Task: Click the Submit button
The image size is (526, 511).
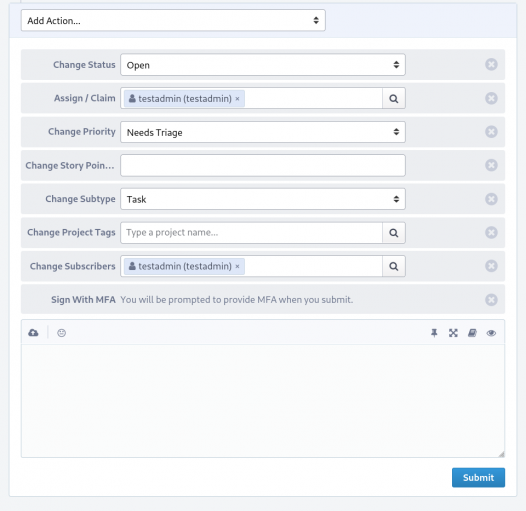Action: pyautogui.click(x=478, y=477)
